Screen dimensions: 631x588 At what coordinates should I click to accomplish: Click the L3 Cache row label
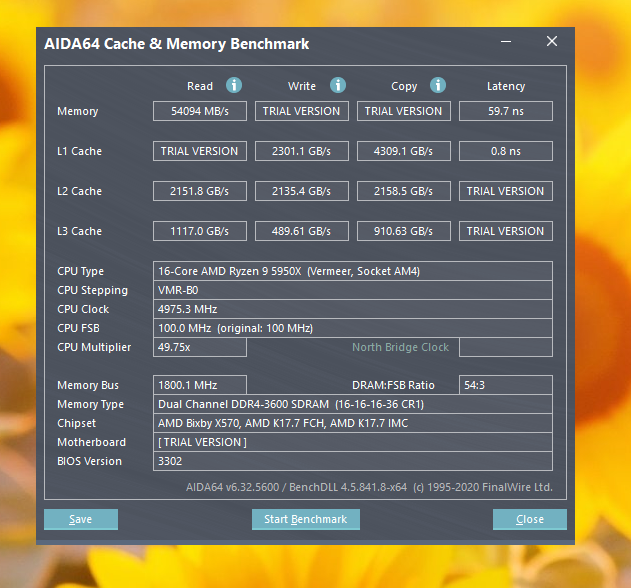click(79, 231)
